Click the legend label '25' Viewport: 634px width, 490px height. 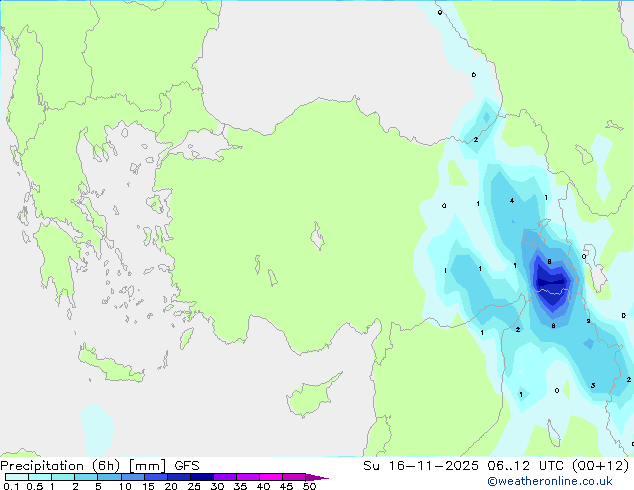pyautogui.click(x=194, y=486)
